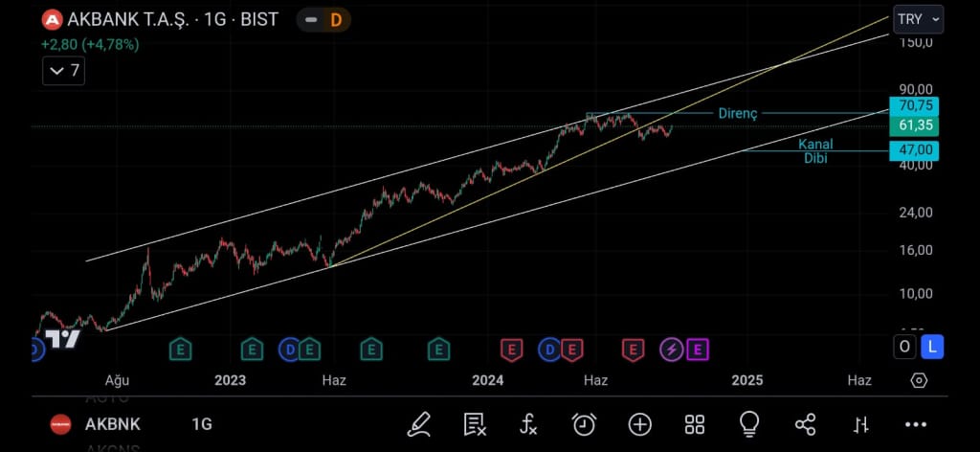Tap the Akbank logo beside the chart title

click(x=52, y=20)
